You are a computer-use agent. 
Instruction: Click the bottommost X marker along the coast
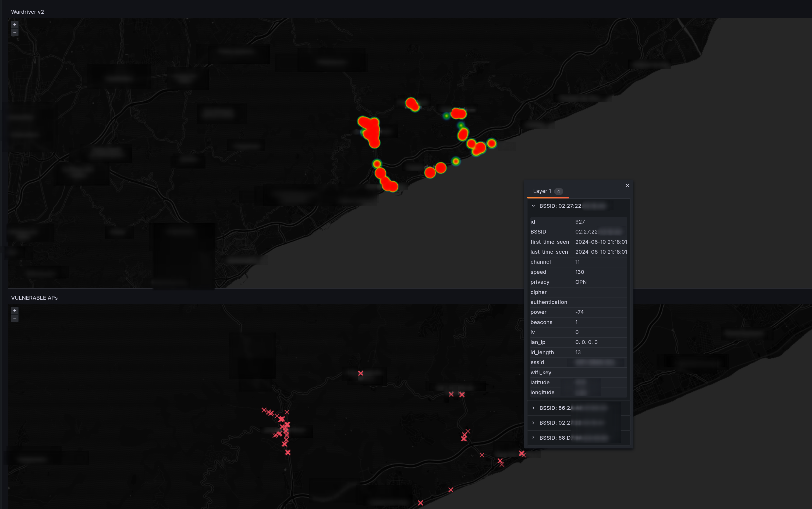pyautogui.click(x=420, y=503)
